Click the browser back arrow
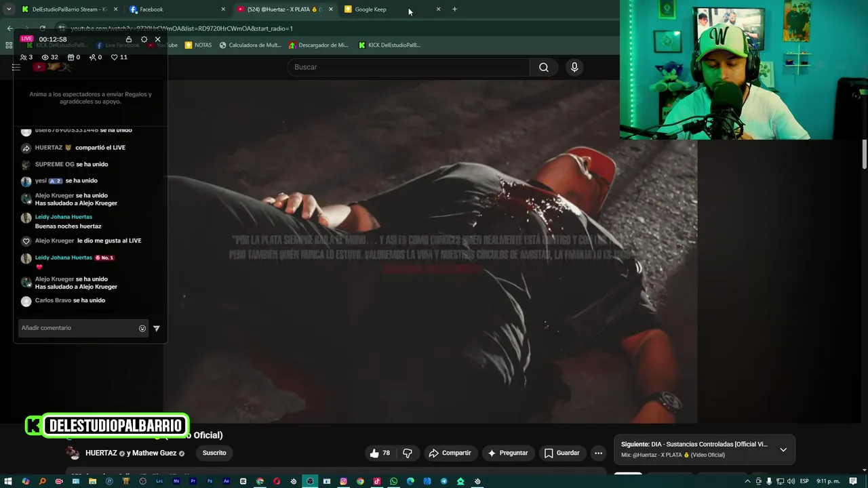 pyautogui.click(x=9, y=28)
